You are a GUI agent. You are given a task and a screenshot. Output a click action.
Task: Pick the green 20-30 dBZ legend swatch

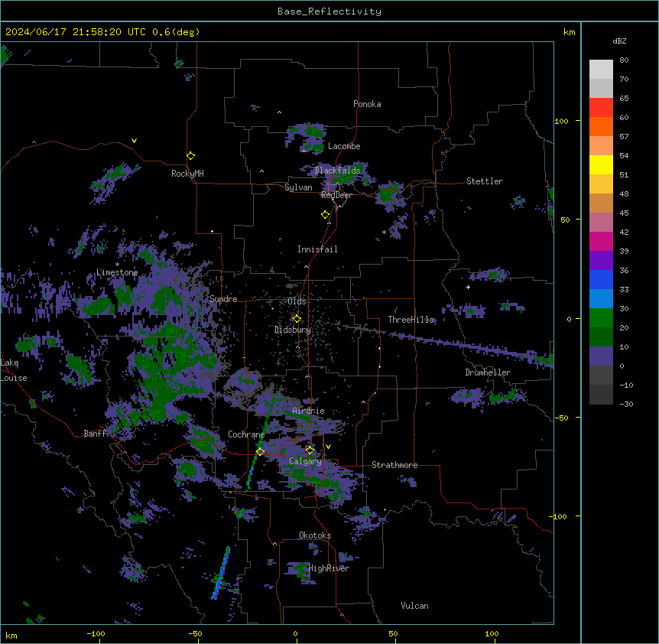click(x=601, y=318)
